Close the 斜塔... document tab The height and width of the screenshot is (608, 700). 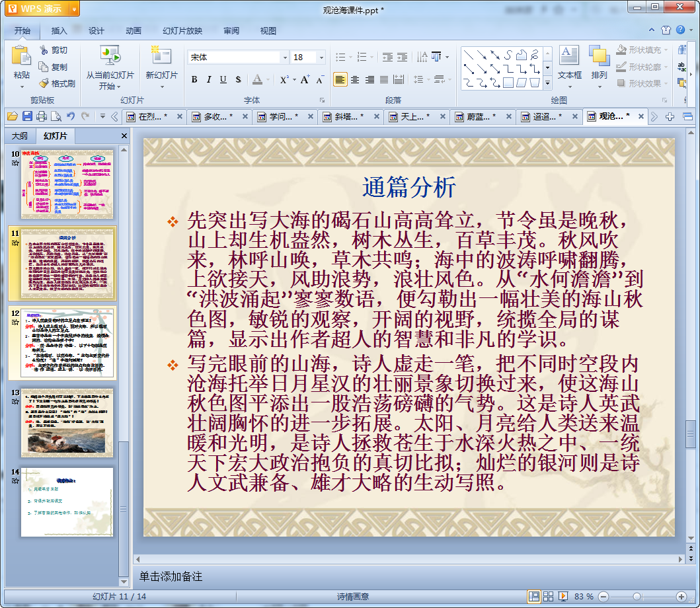tap(376, 116)
